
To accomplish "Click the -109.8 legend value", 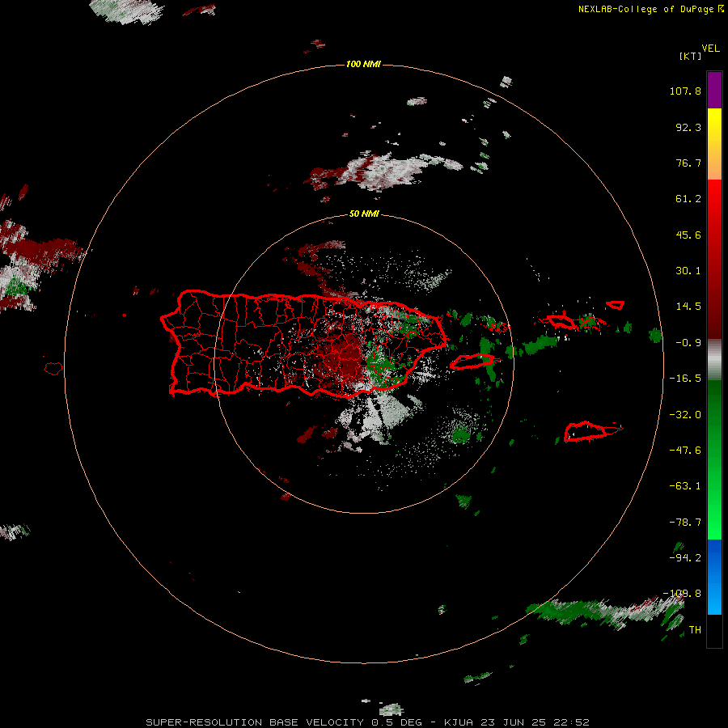I will coord(683,594).
